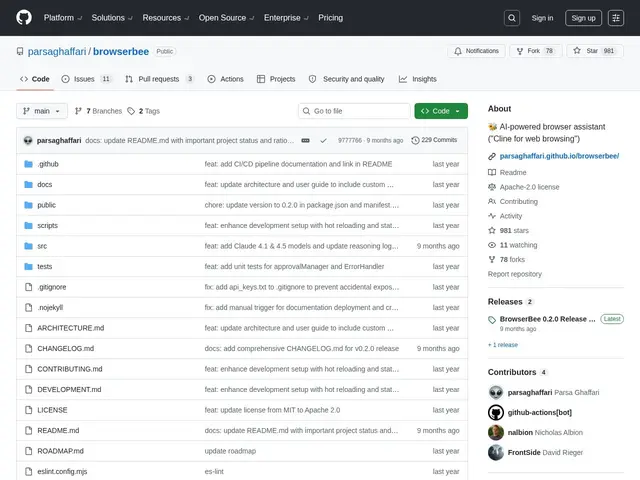
Task: Open the main branch selector dropdown
Action: [42, 111]
